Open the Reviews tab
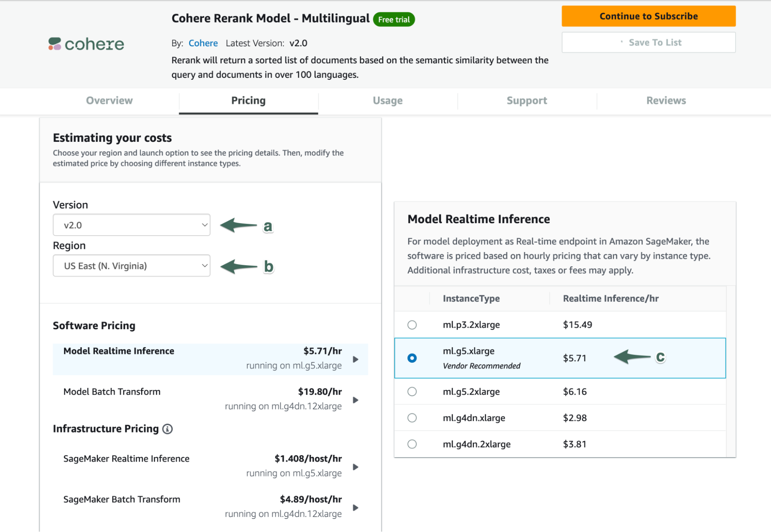This screenshot has width=771, height=532. (x=666, y=101)
